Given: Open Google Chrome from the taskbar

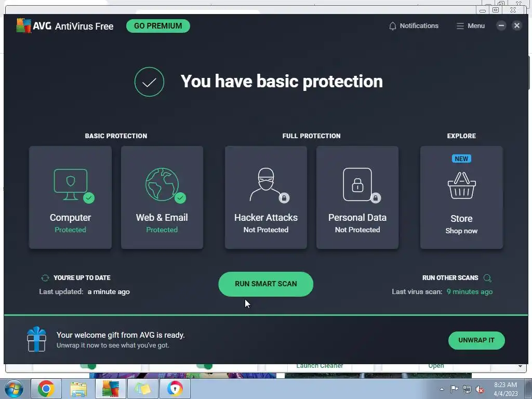Looking at the screenshot, I should click(46, 389).
